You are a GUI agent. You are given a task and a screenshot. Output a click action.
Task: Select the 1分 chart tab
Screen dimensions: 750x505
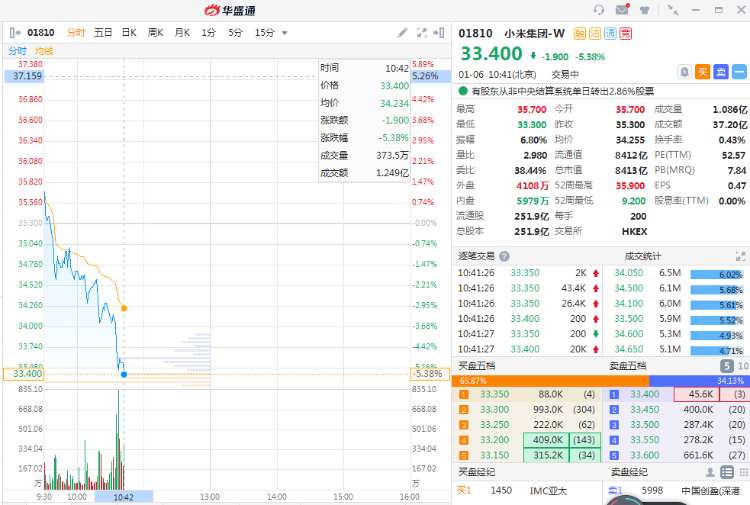pyautogui.click(x=209, y=33)
